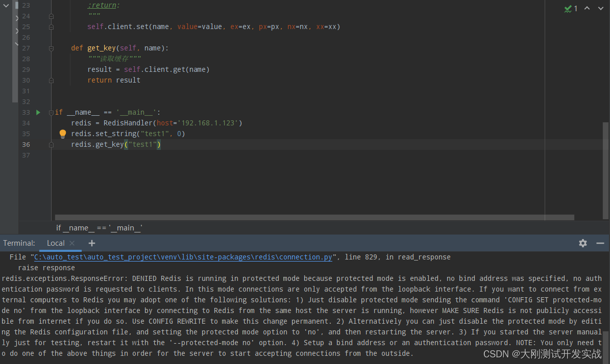Click line number 27 in the gutter
Viewport: 610px width, 364px height.
26,48
